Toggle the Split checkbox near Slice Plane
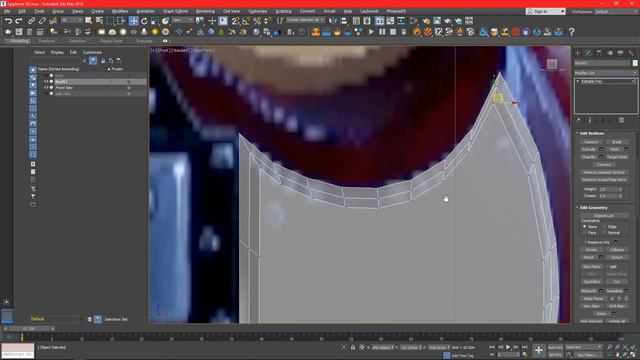This screenshot has width=640, height=360. coord(607,267)
